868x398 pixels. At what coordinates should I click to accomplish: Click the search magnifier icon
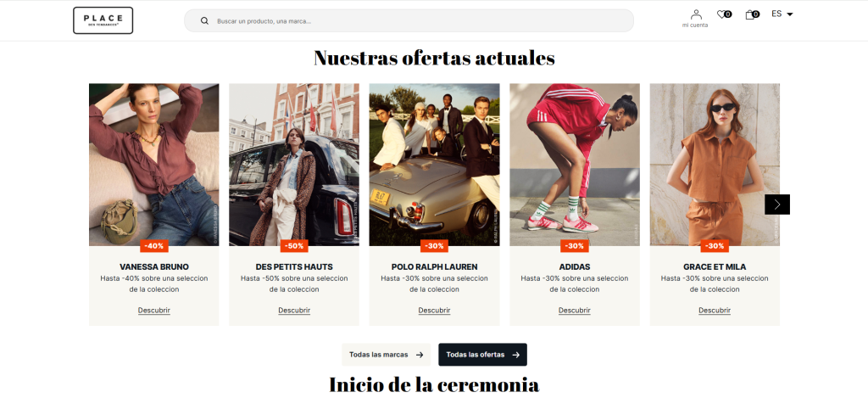click(204, 21)
